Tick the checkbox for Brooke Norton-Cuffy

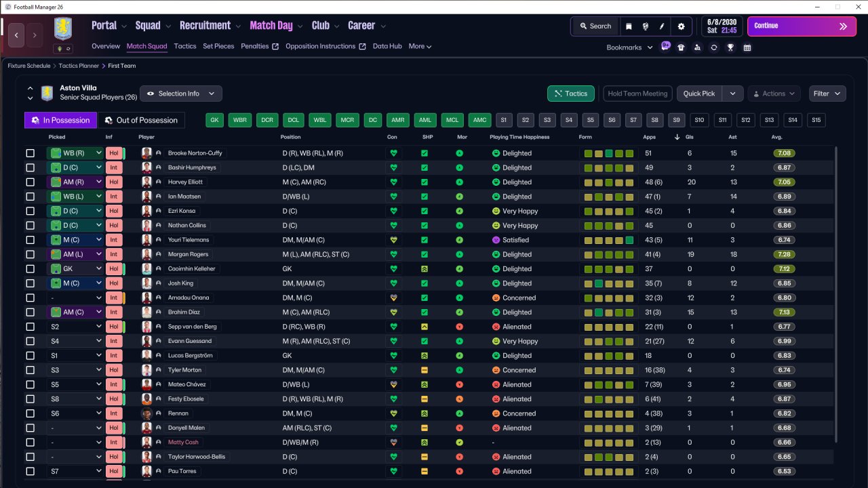pos(30,153)
